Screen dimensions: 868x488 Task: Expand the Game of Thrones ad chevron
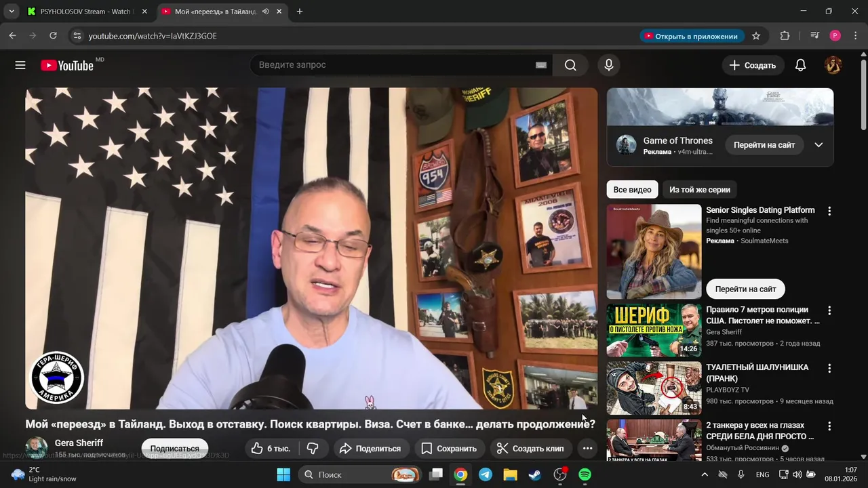818,145
